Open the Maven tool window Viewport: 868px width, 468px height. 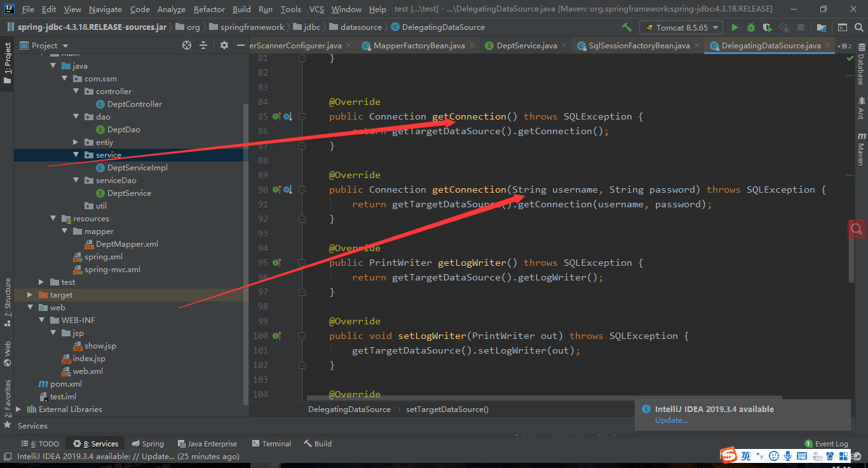(x=861, y=149)
